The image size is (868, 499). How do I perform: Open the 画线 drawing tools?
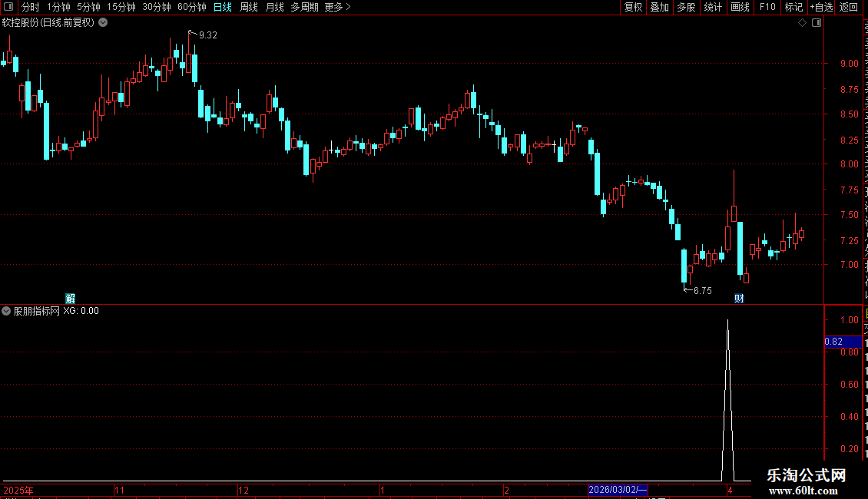[x=740, y=7]
